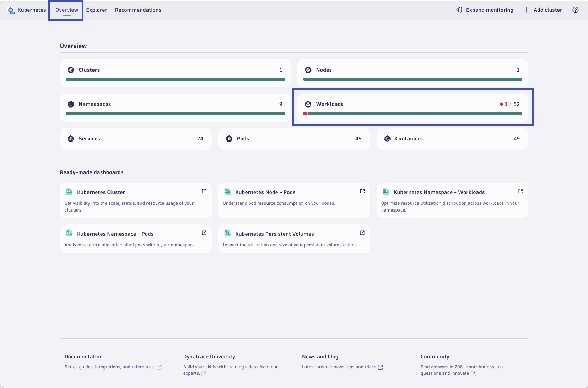Click the Pods card icon
Viewport: 588px width, 388px height.
point(229,139)
